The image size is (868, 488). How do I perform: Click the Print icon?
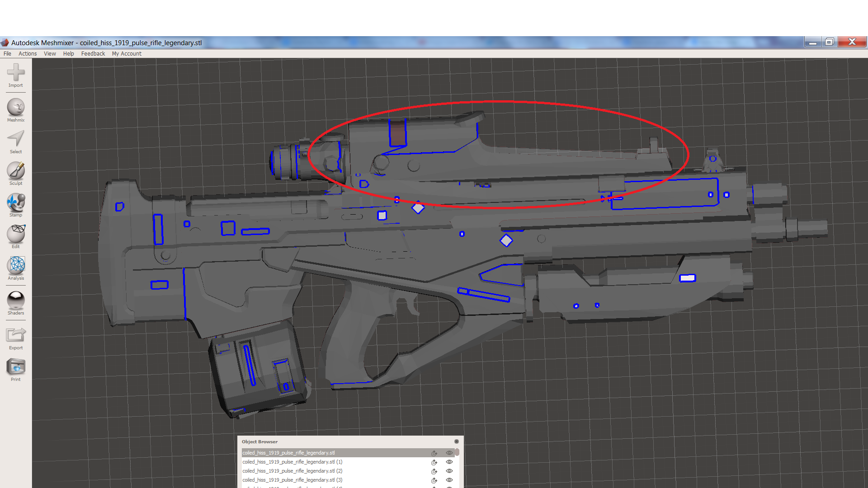[x=16, y=367]
